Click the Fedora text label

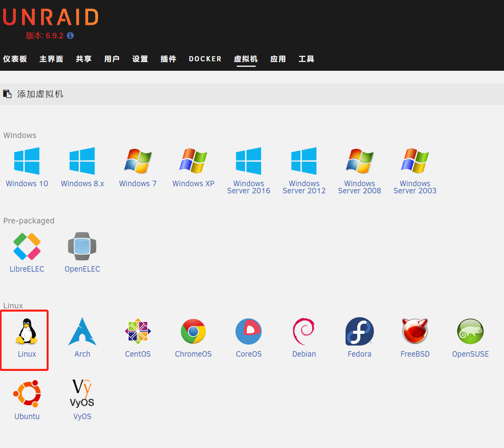coord(360,354)
